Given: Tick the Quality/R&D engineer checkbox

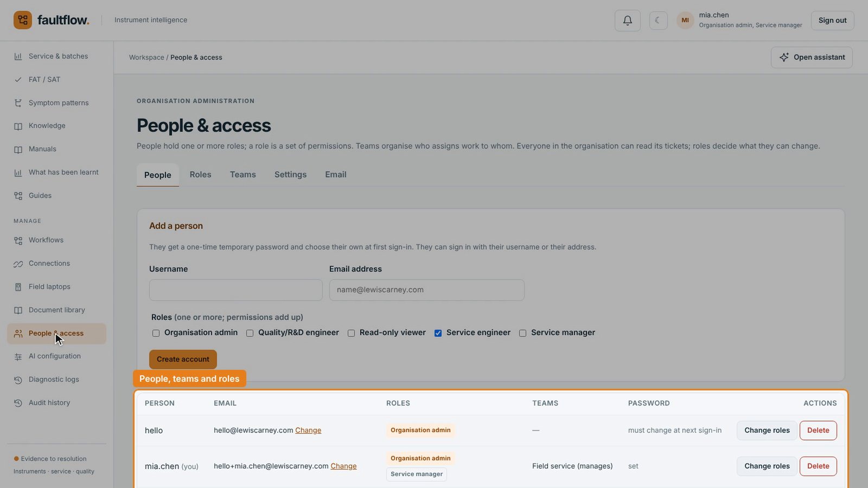Looking at the screenshot, I should (x=250, y=333).
